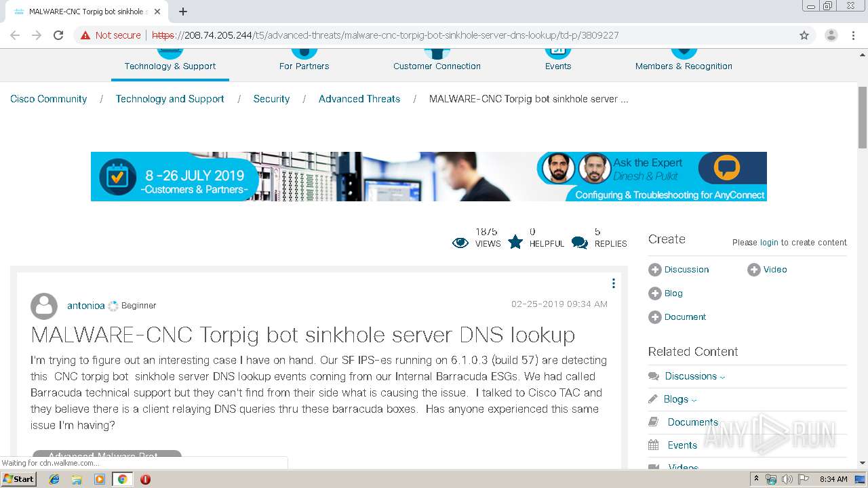Open the post title MALWARE-CNC Torpig bot

[x=303, y=335]
